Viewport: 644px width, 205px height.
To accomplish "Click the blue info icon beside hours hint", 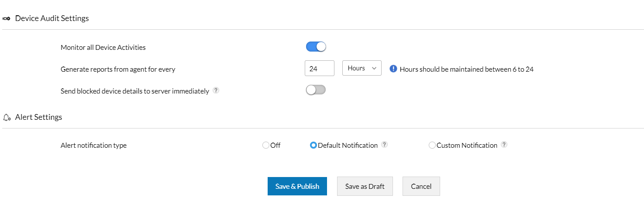I will click(x=393, y=69).
